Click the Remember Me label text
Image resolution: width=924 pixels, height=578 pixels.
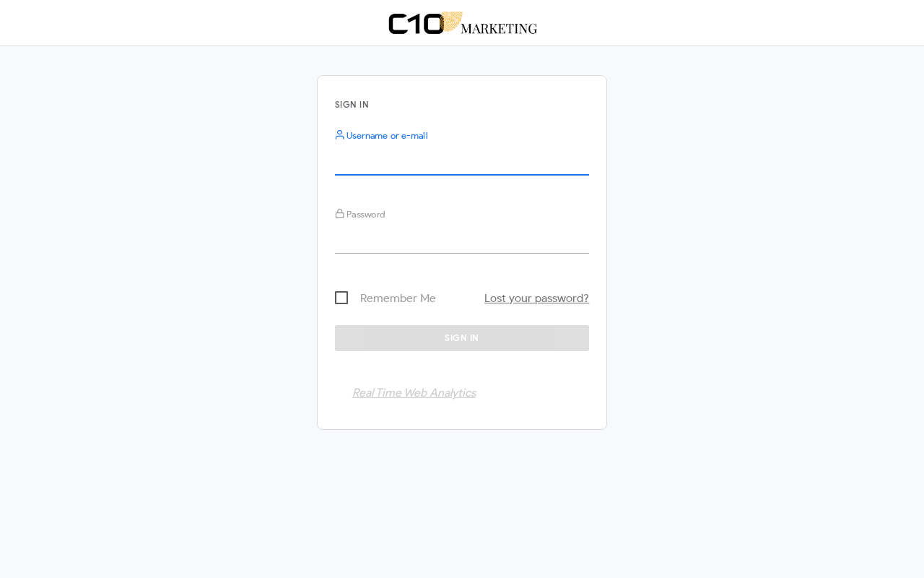coord(398,298)
